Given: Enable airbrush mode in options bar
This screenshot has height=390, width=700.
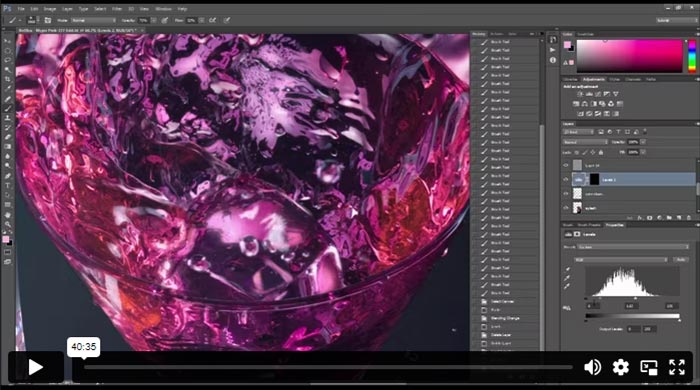Looking at the screenshot, I should pos(212,20).
